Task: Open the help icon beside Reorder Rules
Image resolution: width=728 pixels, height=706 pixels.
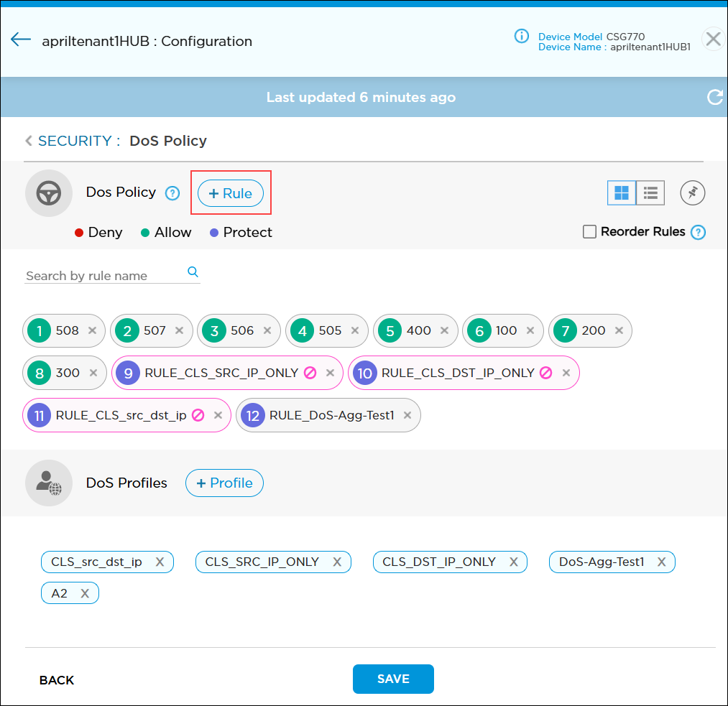Action: tap(698, 232)
